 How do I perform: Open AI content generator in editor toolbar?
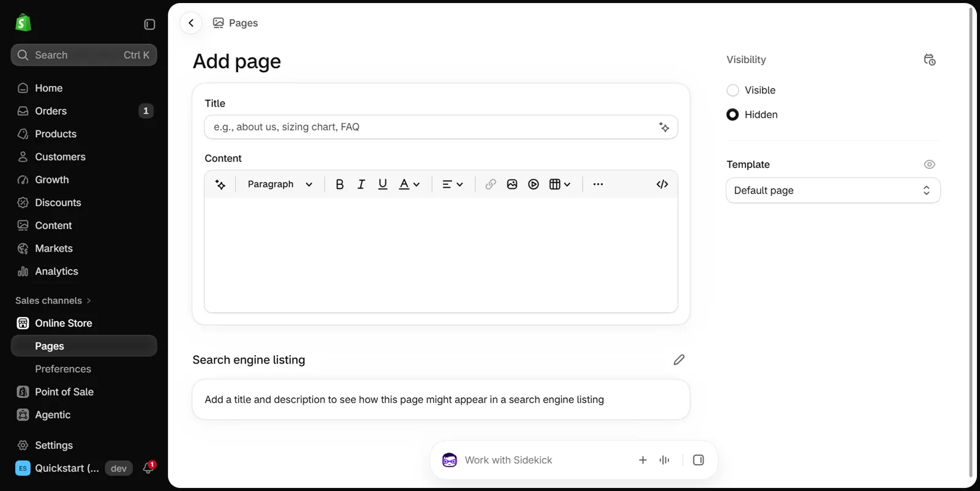(x=221, y=184)
